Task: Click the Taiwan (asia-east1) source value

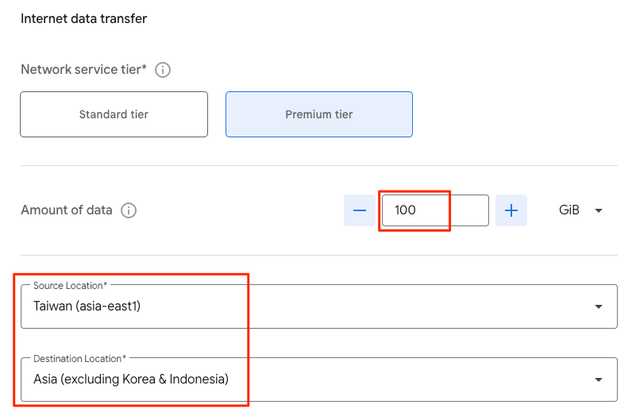Action: pyautogui.click(x=87, y=307)
